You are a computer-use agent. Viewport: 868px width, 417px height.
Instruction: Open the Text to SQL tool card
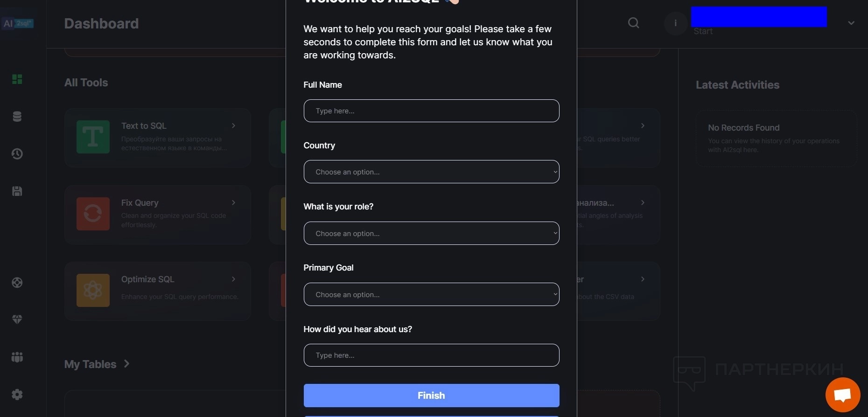coord(158,138)
